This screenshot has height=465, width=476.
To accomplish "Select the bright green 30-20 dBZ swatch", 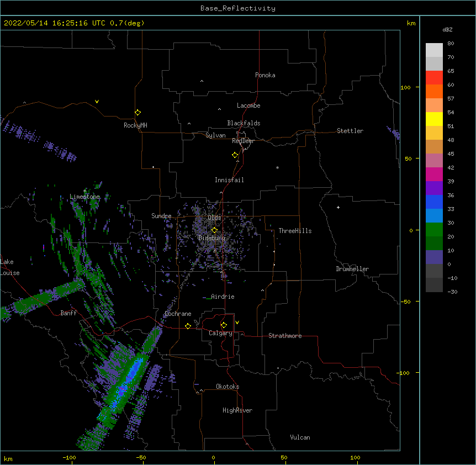I will click(x=434, y=230).
